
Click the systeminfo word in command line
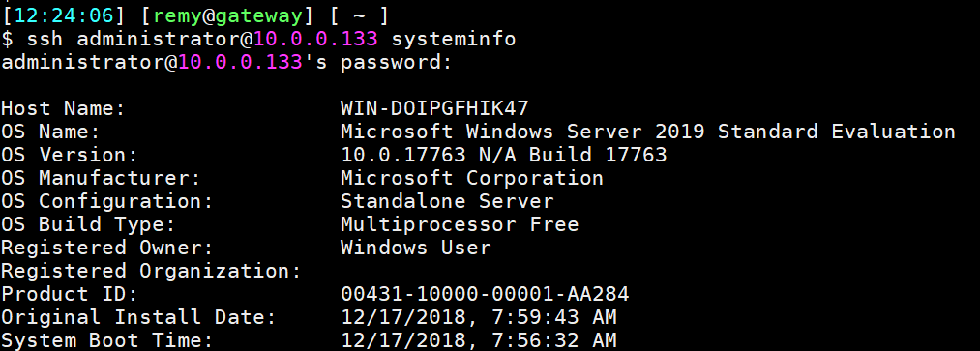(453, 39)
